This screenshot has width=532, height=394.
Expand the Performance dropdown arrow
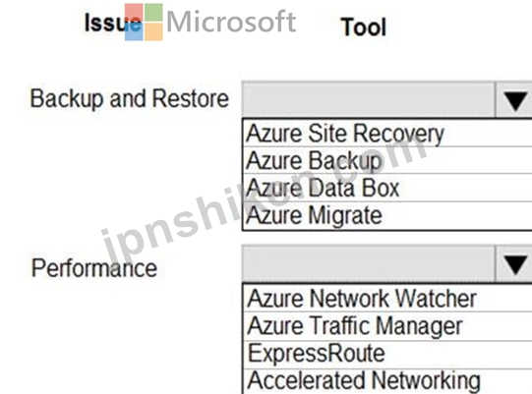click(514, 263)
